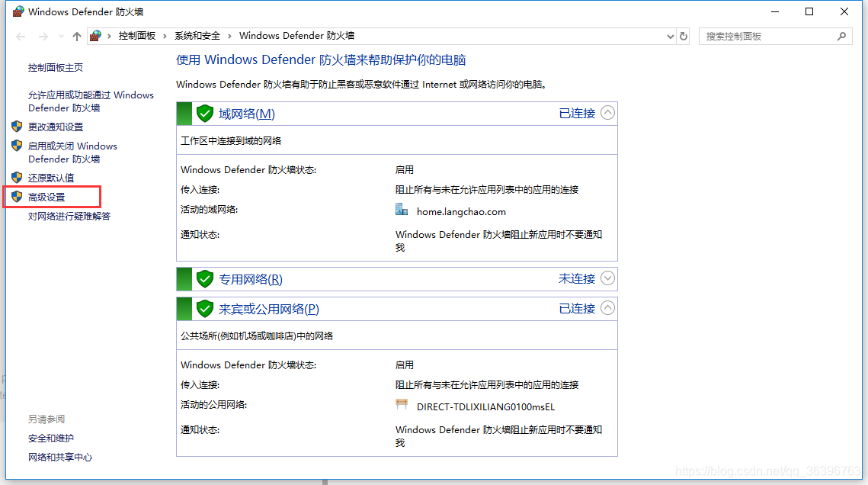Open 高级设置 link

46,197
